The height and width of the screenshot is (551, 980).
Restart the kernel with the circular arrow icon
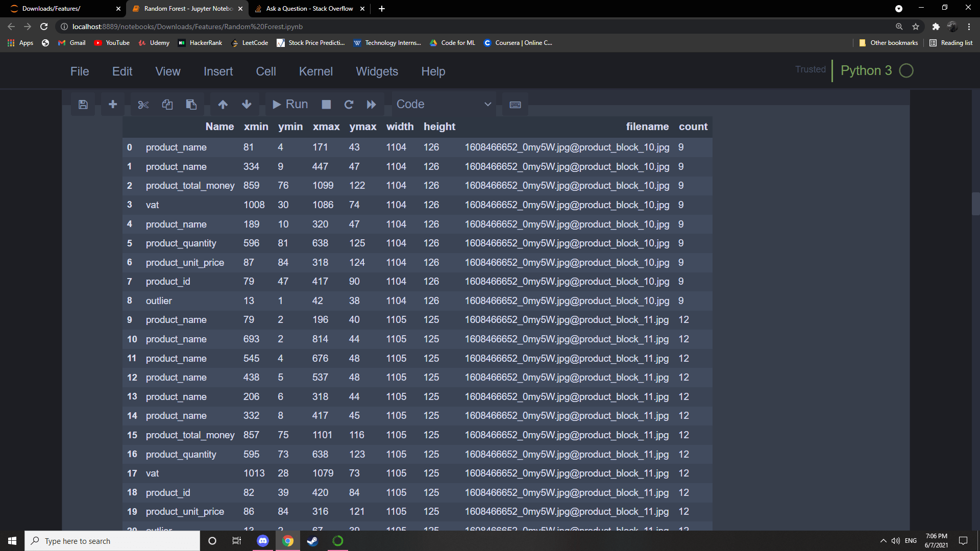pyautogui.click(x=349, y=105)
